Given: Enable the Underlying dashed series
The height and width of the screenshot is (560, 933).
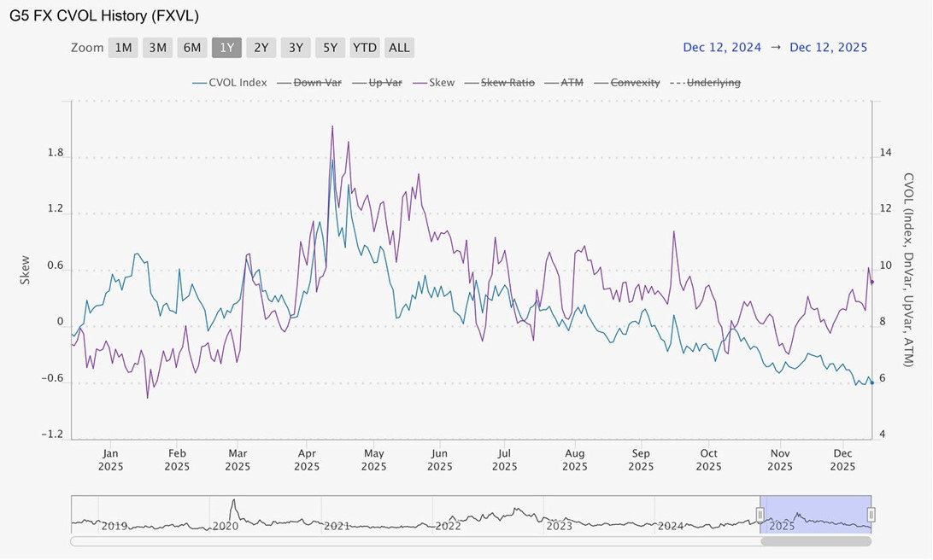Looking at the screenshot, I should [x=706, y=83].
